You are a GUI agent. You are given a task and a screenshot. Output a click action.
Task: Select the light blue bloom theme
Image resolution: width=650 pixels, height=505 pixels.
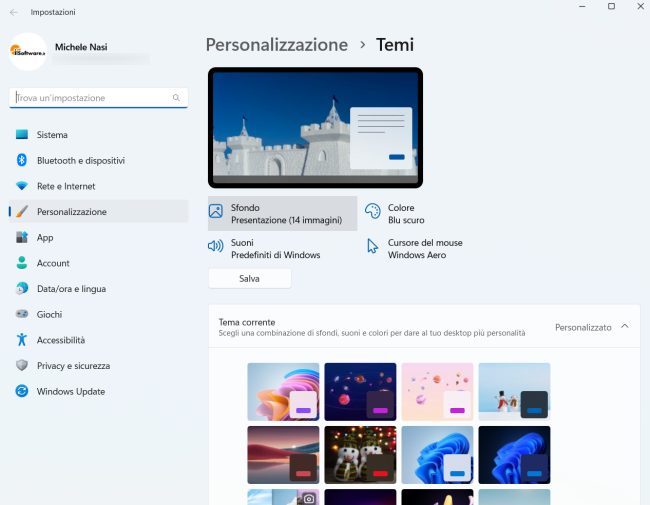(437, 455)
